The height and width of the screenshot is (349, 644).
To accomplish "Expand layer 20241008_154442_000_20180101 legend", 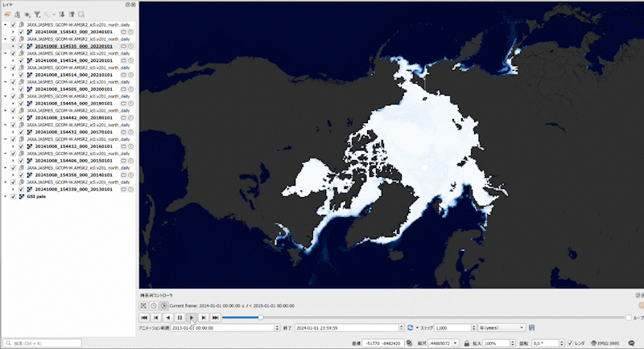I will (13, 117).
